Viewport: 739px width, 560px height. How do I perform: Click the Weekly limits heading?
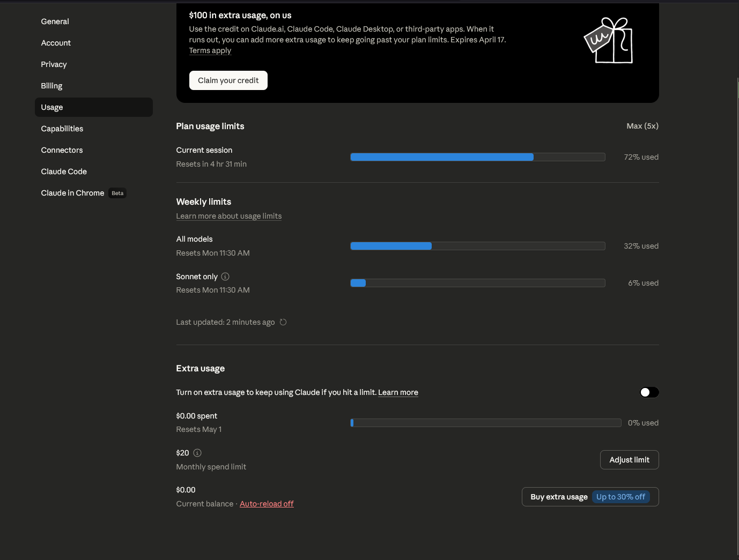point(204,201)
